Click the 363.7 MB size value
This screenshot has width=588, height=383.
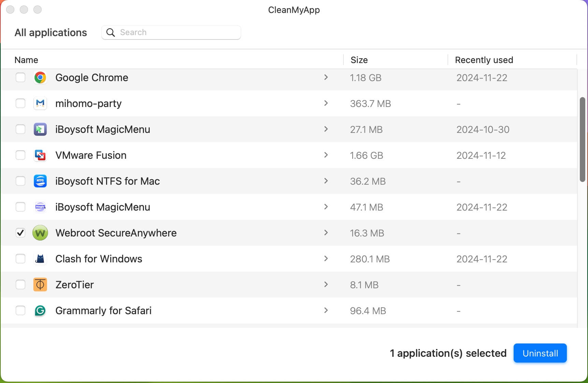tap(370, 104)
